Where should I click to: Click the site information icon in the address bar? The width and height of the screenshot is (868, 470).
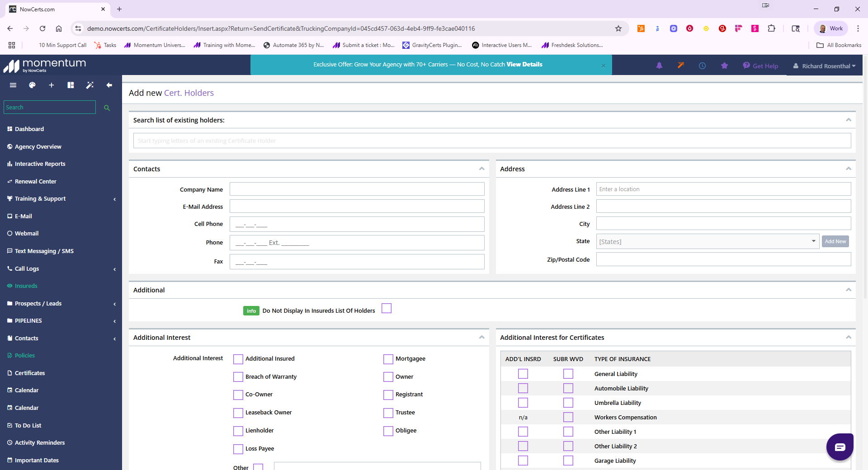pyautogui.click(x=78, y=28)
